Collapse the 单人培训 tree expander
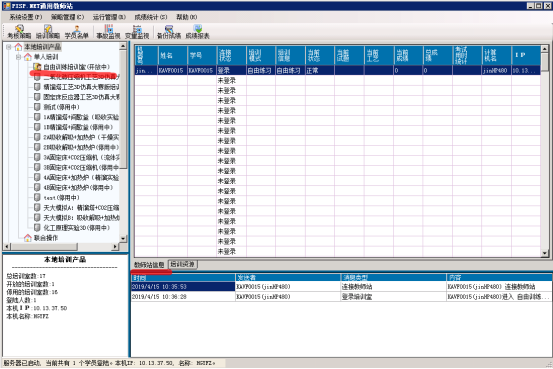 tap(18, 57)
